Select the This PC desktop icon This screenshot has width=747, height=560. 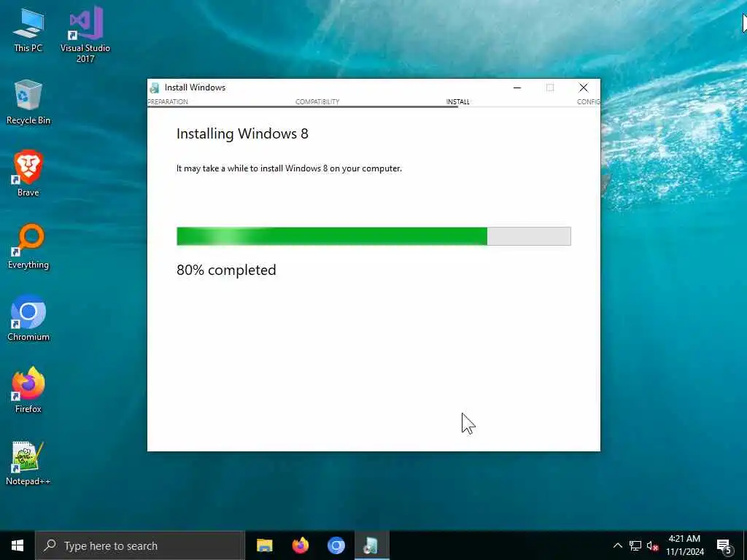(x=28, y=31)
